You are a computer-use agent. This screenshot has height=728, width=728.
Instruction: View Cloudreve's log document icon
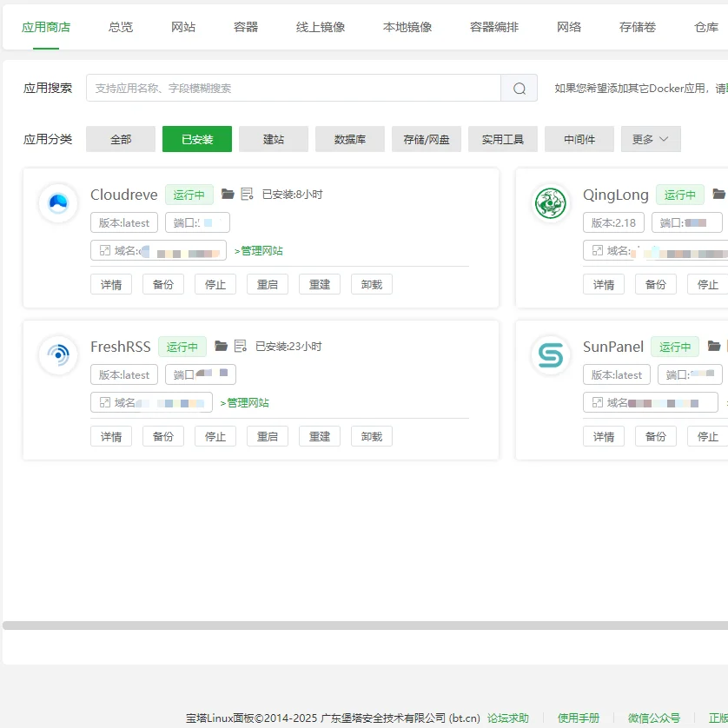tap(247, 194)
